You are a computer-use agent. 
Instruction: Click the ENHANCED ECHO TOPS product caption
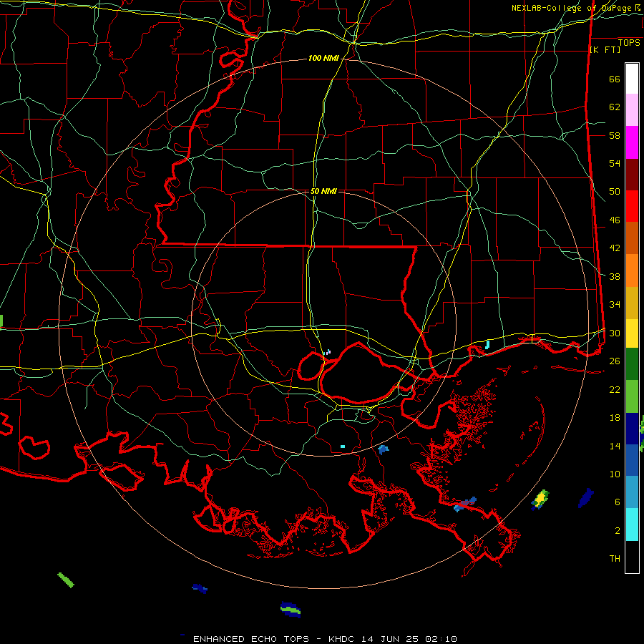[x=251, y=639]
